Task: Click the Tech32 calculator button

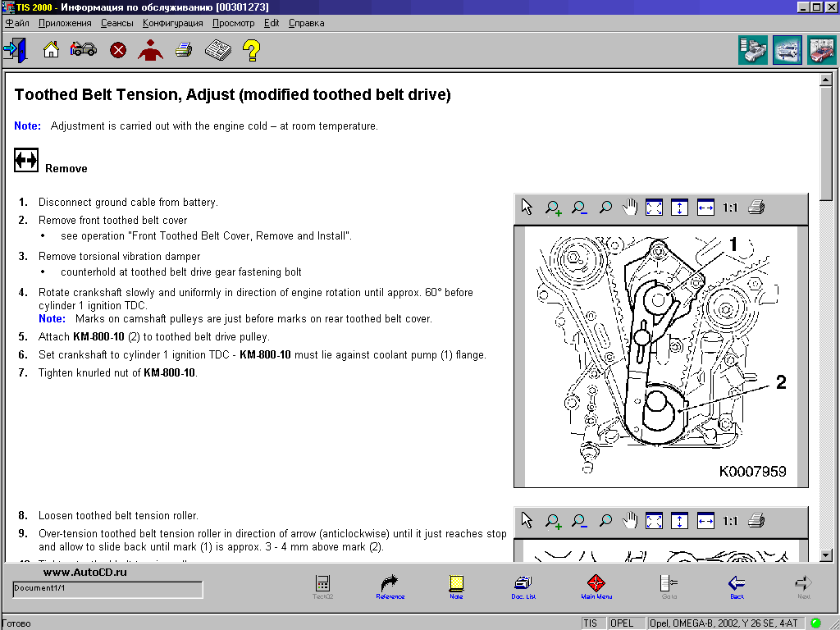Action: [322, 587]
